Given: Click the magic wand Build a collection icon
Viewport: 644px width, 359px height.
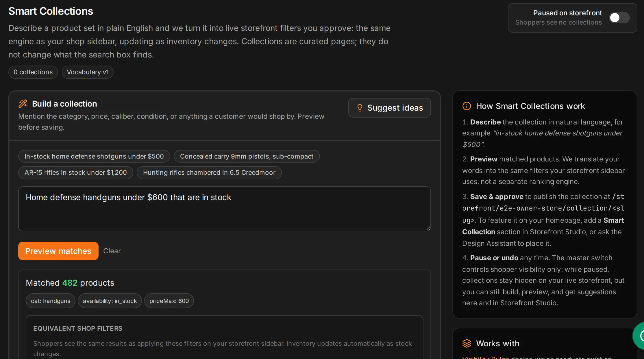Looking at the screenshot, I should [23, 104].
